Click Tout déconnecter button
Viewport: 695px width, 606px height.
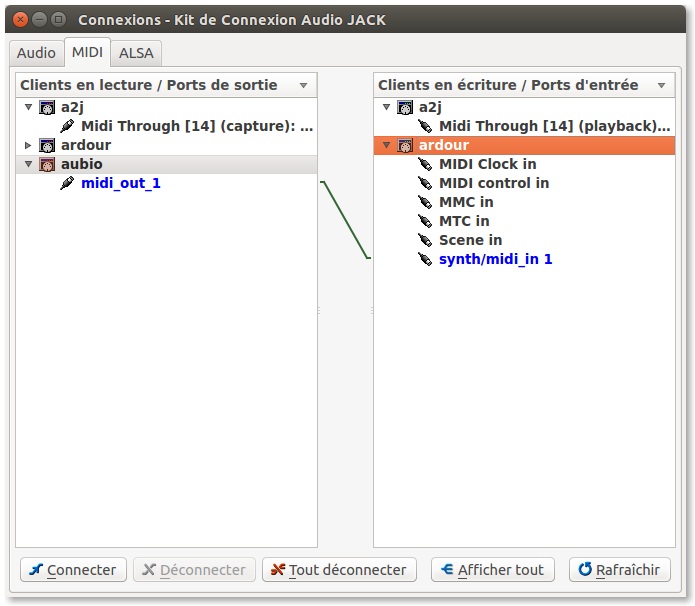pyautogui.click(x=340, y=570)
